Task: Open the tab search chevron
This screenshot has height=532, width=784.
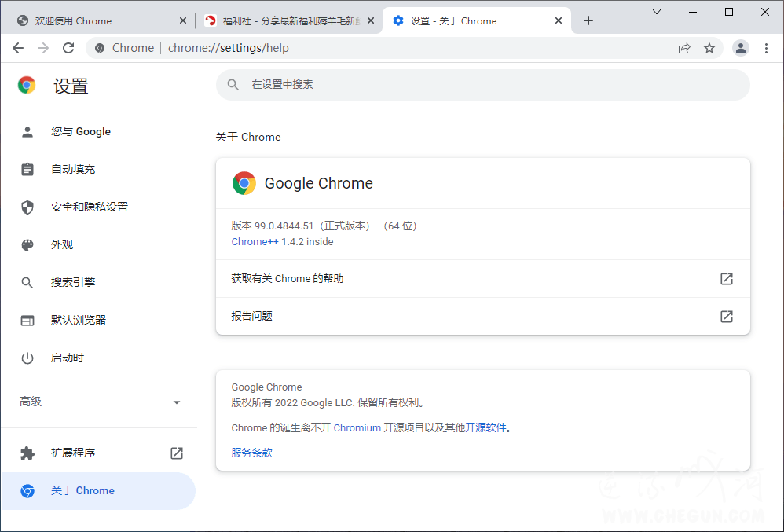Action: [657, 12]
